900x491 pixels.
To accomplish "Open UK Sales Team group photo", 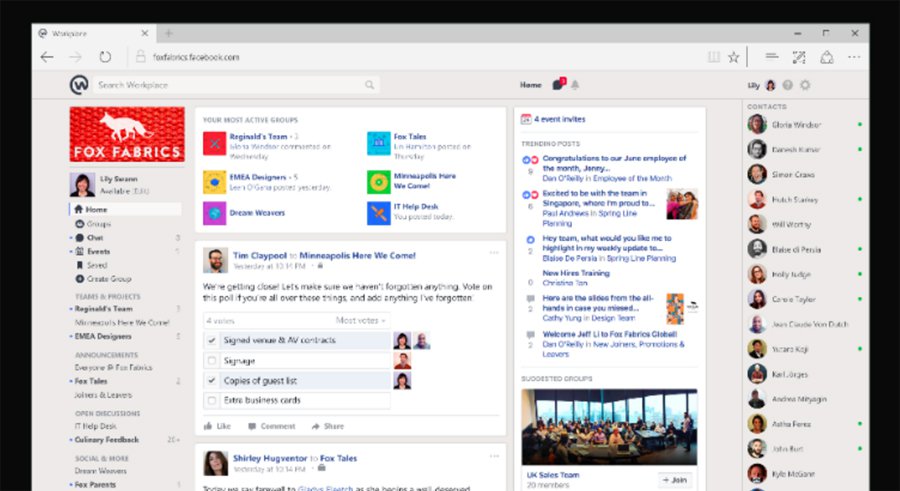I will 609,427.
